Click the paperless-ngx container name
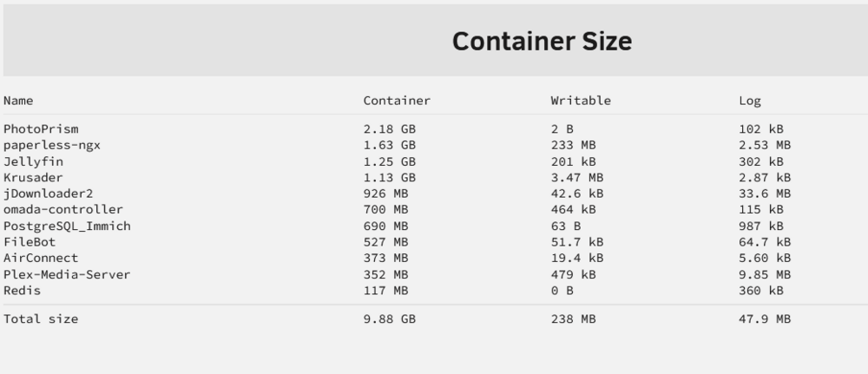 pos(52,145)
